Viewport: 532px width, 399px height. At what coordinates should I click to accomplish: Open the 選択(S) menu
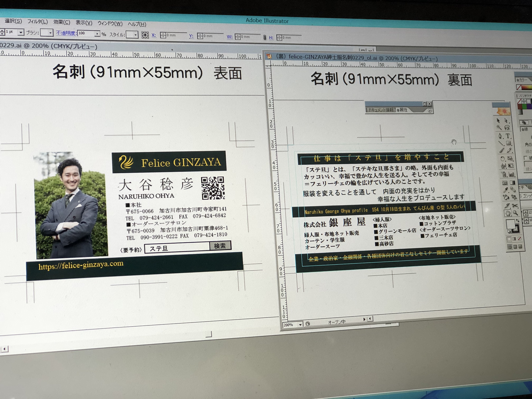13,21
